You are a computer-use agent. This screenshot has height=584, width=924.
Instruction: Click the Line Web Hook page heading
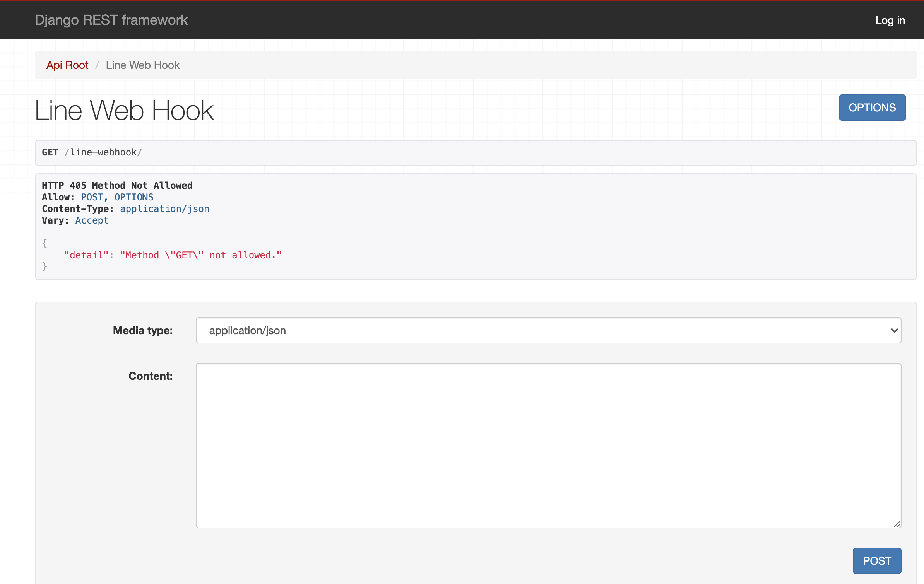point(124,111)
